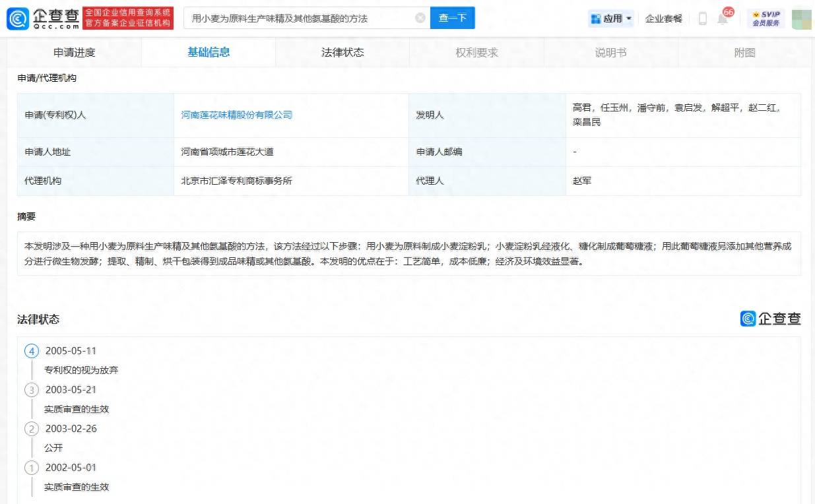Open the SVIP member service icon
This screenshot has height=504, width=815.
coord(766,18)
